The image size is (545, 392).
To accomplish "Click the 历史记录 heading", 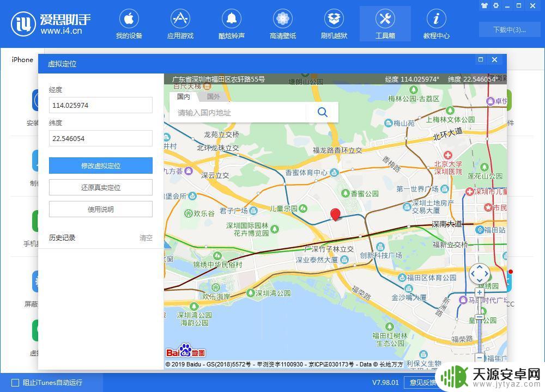I will pos(62,238).
